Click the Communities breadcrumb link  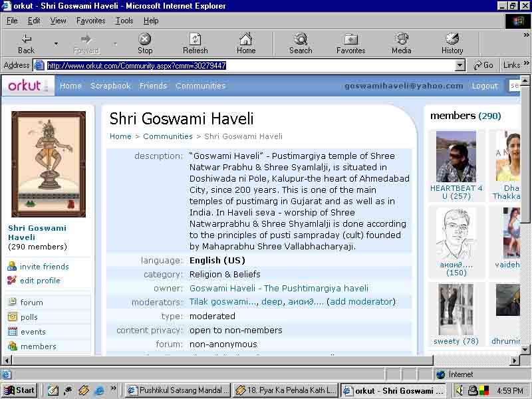tap(168, 136)
